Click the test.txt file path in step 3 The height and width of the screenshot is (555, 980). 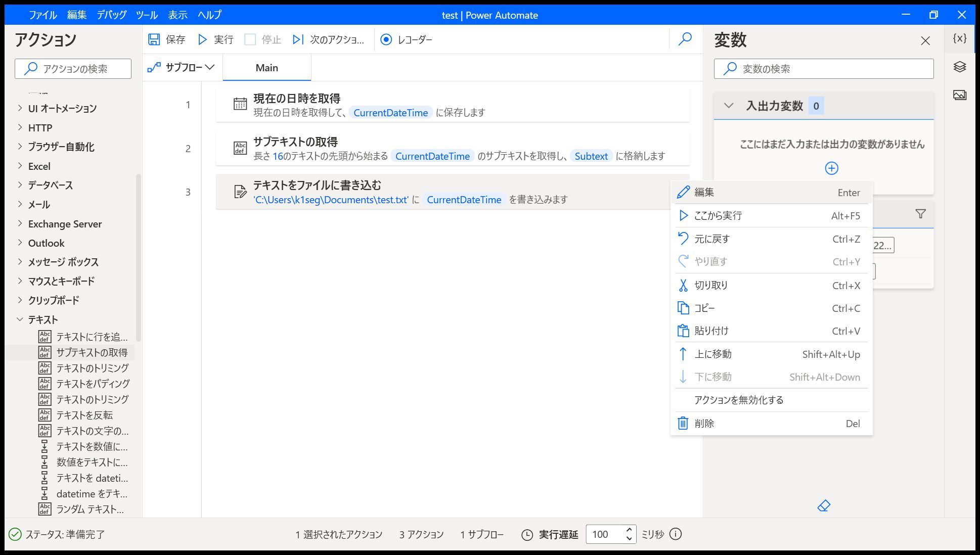tap(331, 200)
